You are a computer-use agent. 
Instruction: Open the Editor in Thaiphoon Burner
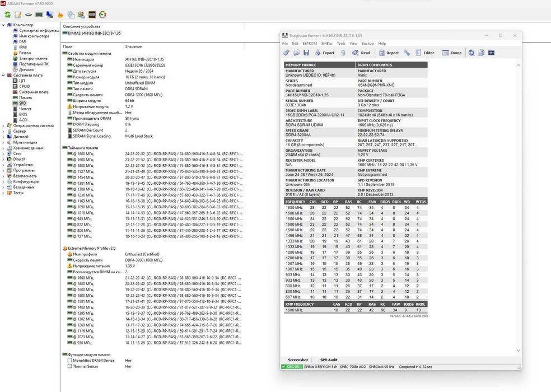(425, 53)
